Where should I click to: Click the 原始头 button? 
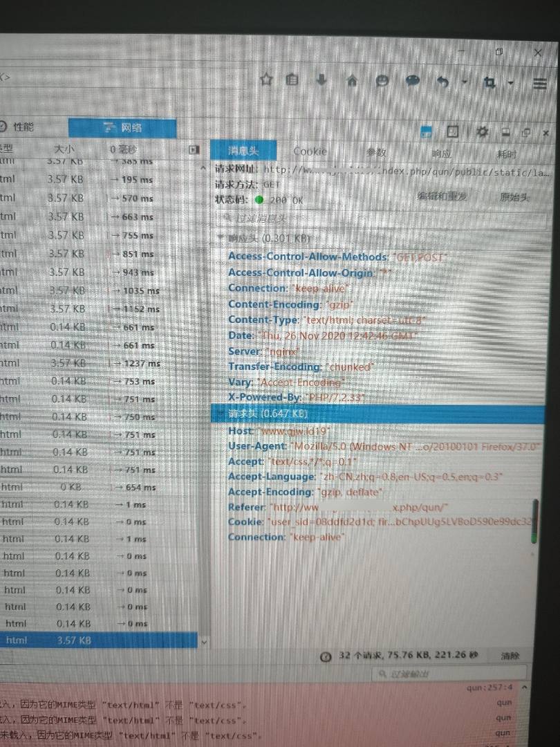click(514, 197)
